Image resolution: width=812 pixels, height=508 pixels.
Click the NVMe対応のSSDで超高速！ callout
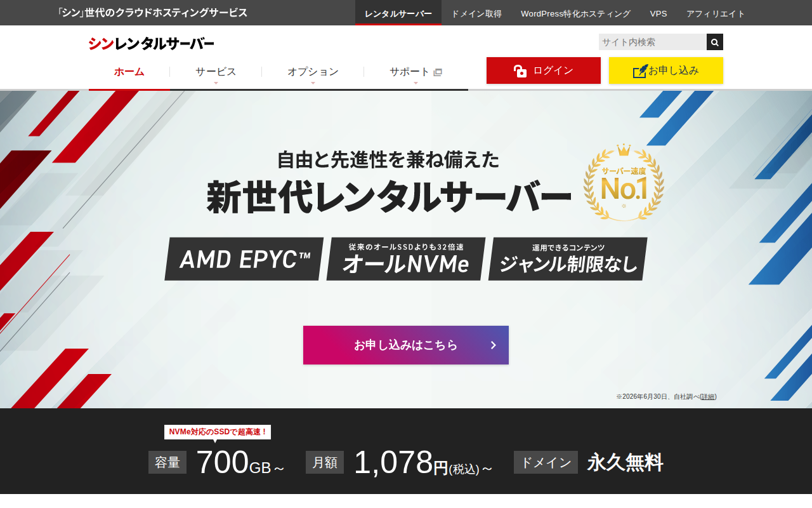(x=218, y=432)
